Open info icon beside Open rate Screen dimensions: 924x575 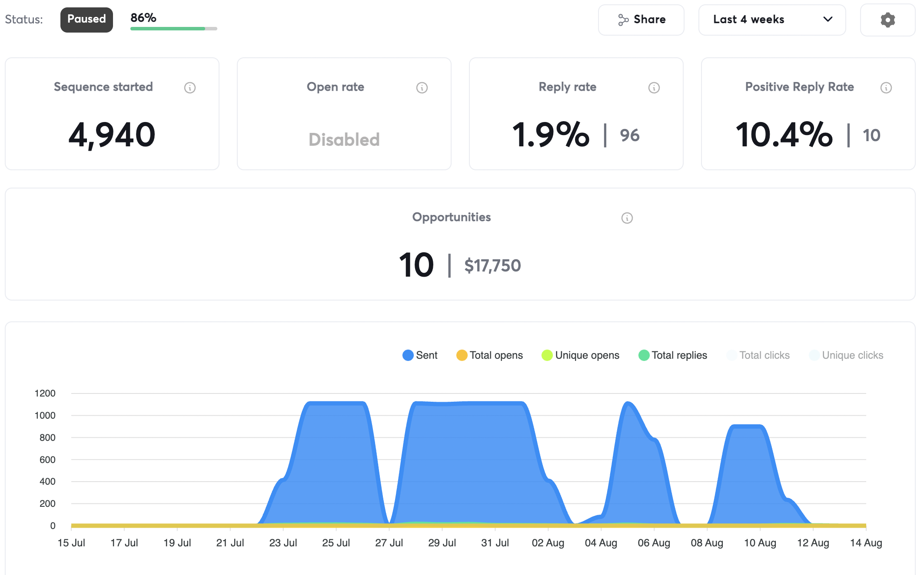tap(422, 88)
